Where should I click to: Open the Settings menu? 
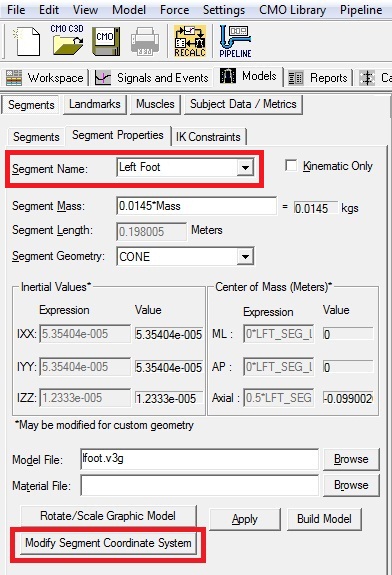(224, 10)
